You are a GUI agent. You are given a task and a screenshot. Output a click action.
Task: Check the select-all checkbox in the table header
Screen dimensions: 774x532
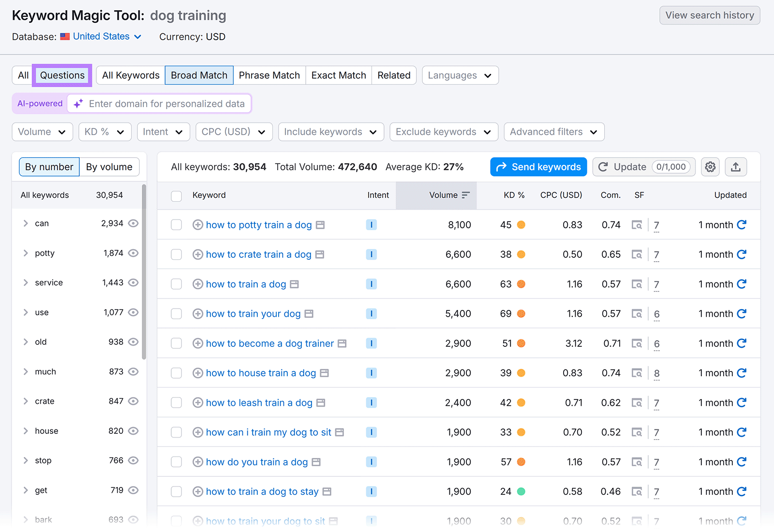point(176,195)
